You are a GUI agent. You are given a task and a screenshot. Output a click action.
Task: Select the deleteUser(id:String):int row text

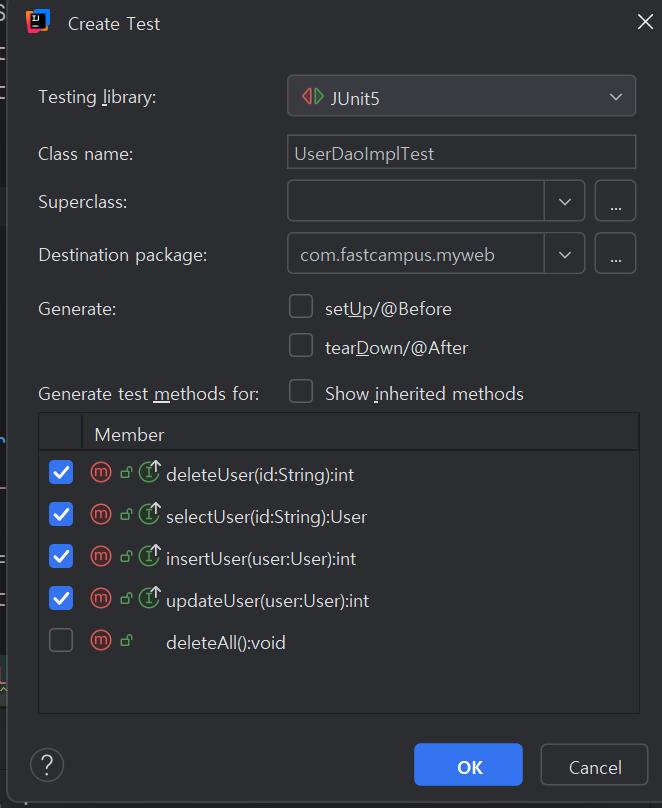(x=260, y=475)
